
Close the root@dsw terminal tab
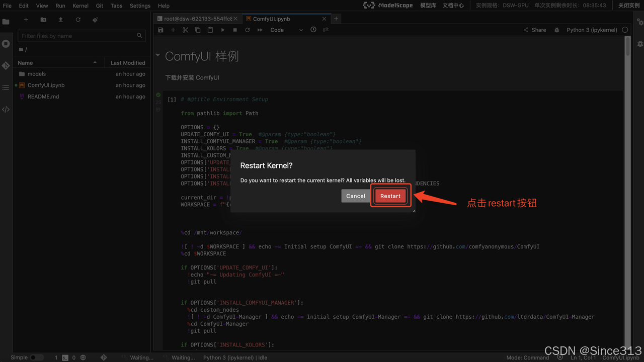pyautogui.click(x=235, y=19)
